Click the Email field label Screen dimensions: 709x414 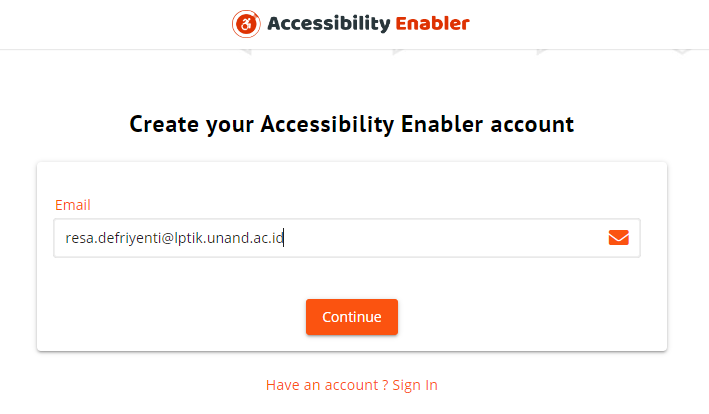pyautogui.click(x=73, y=205)
